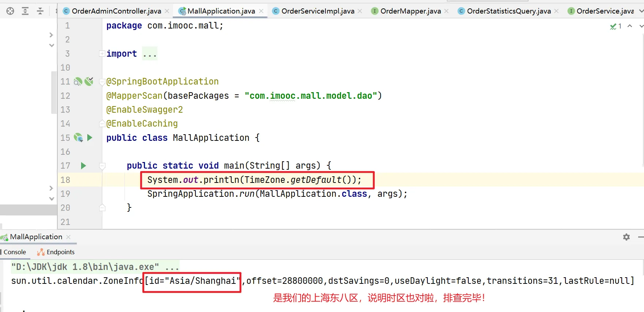Click the "com.imooc.mall.model.dao" string
Screen dimensions: 644x312
pyautogui.click(x=311, y=96)
